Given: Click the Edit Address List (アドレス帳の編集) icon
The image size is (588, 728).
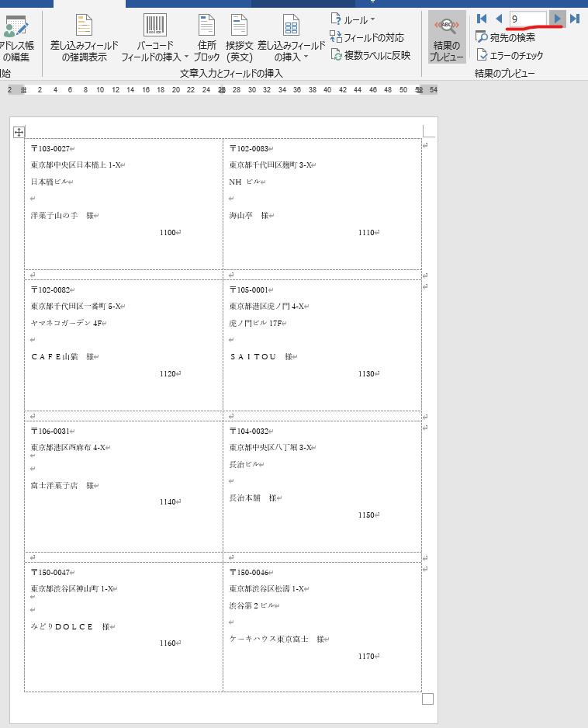Looking at the screenshot, I should tap(16, 36).
